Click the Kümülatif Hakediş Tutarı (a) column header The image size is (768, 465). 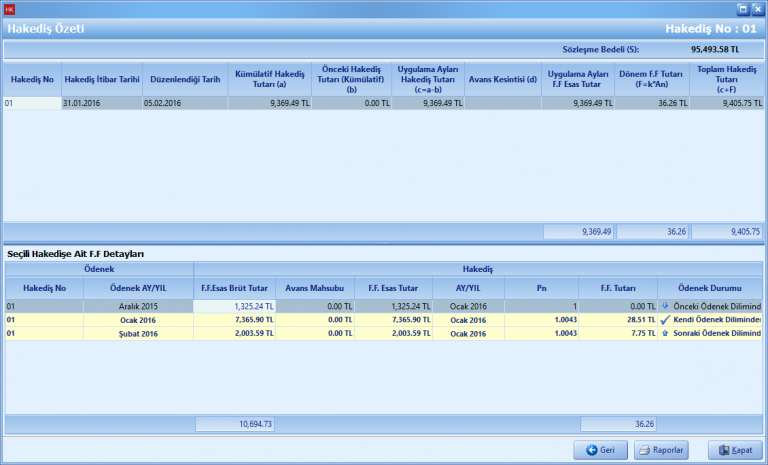pyautogui.click(x=269, y=79)
